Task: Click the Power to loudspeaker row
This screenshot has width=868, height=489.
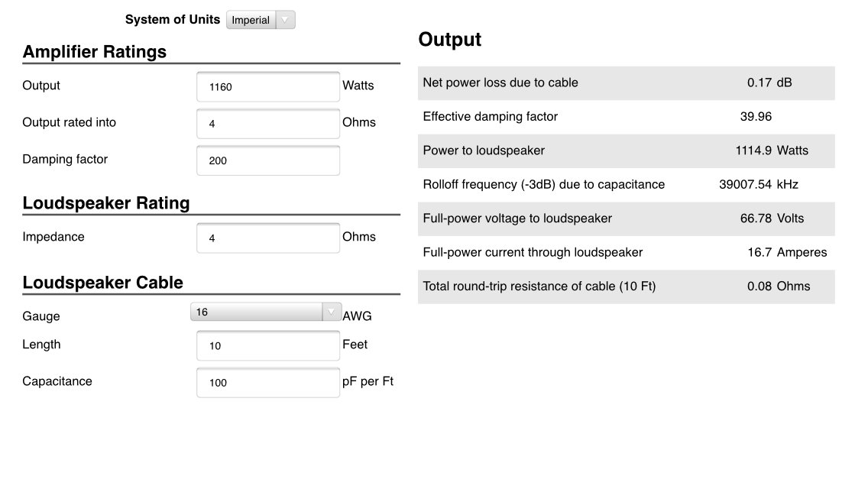Action: click(626, 151)
